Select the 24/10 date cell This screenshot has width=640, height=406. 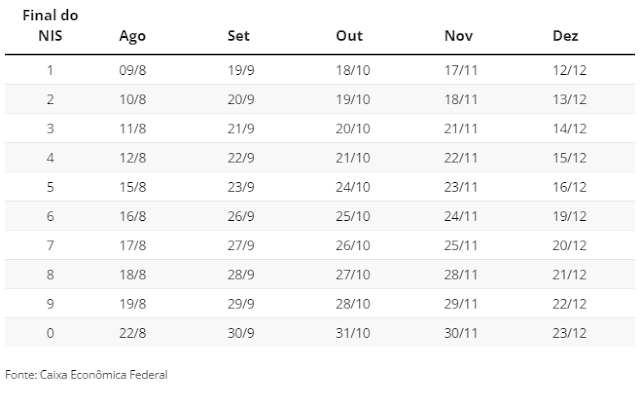pos(353,187)
